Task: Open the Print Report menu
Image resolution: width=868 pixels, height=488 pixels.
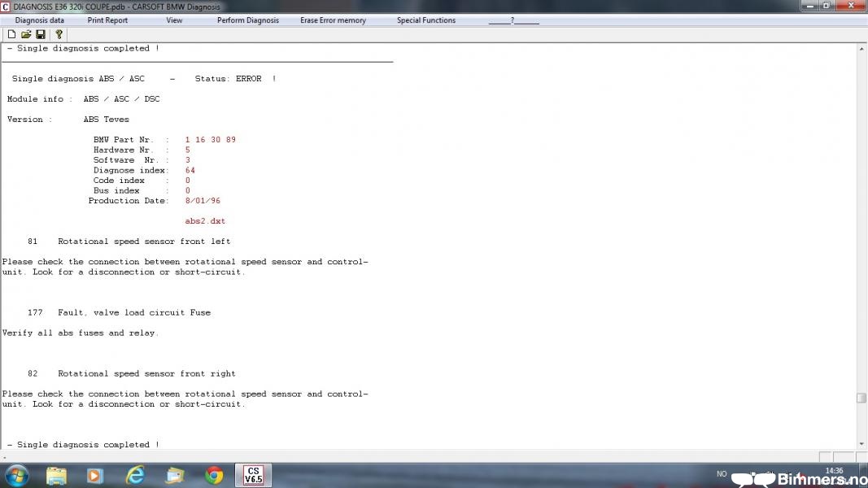Action: 107,20
